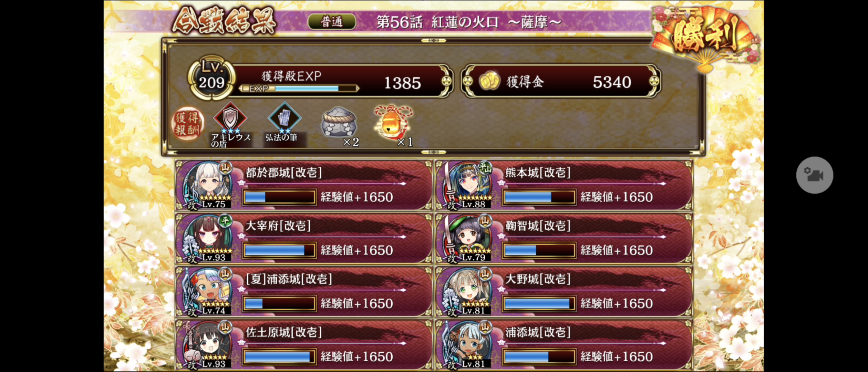Tap the 鞠智城[改壱] character portrait
The height and width of the screenshot is (372, 868).
[x=468, y=238]
